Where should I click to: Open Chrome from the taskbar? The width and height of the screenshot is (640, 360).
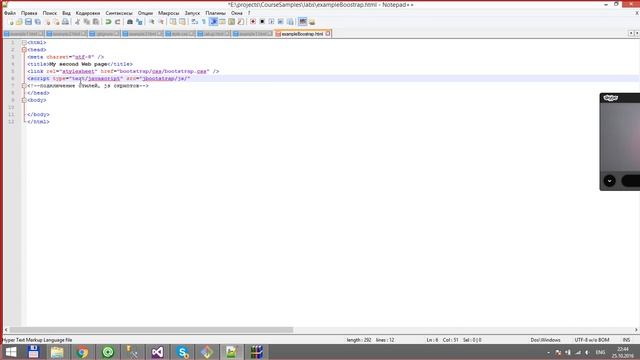tap(82, 352)
